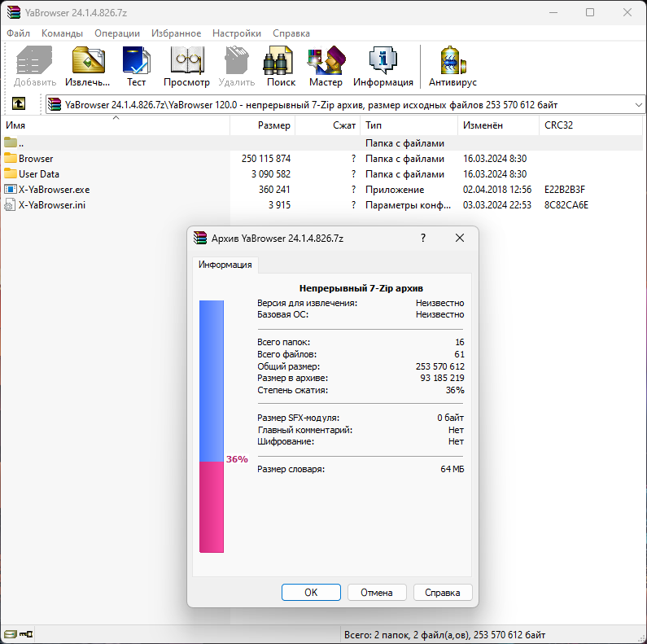Select the X-YaBrowser.exe file
This screenshot has height=644, width=647.
[x=54, y=190]
